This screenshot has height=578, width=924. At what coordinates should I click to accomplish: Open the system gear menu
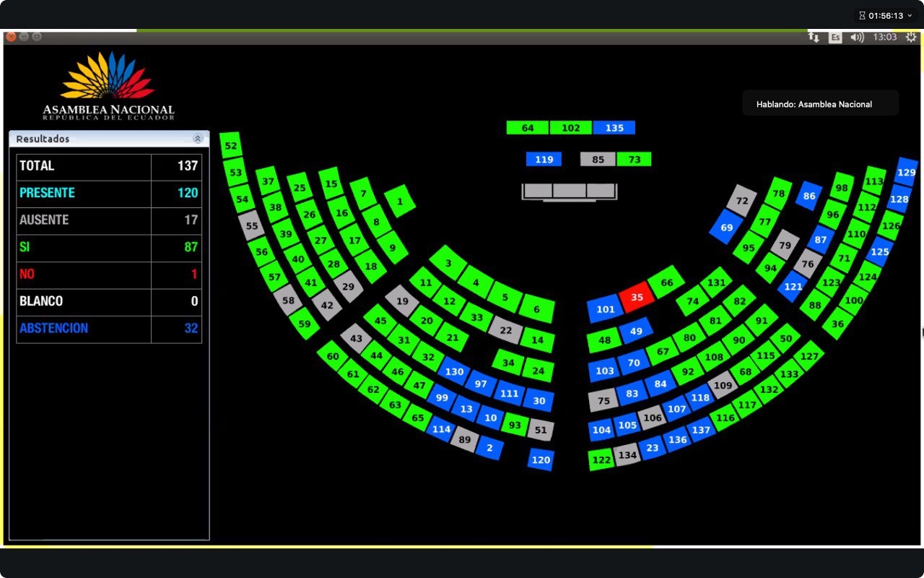(x=911, y=37)
